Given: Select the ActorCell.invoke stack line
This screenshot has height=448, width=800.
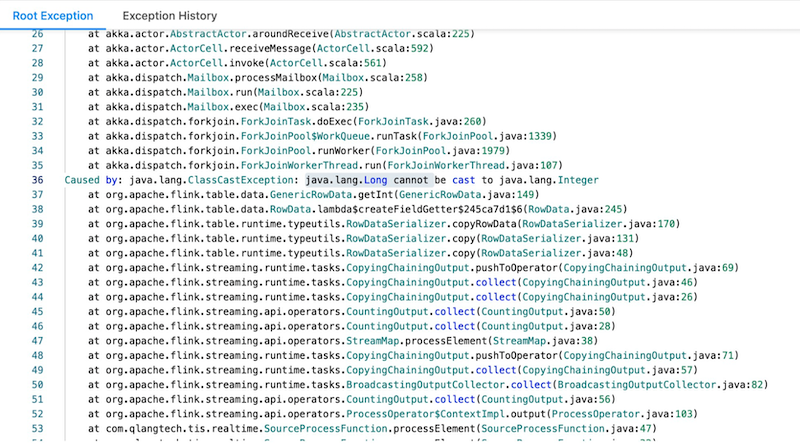Looking at the screenshot, I should (237, 63).
